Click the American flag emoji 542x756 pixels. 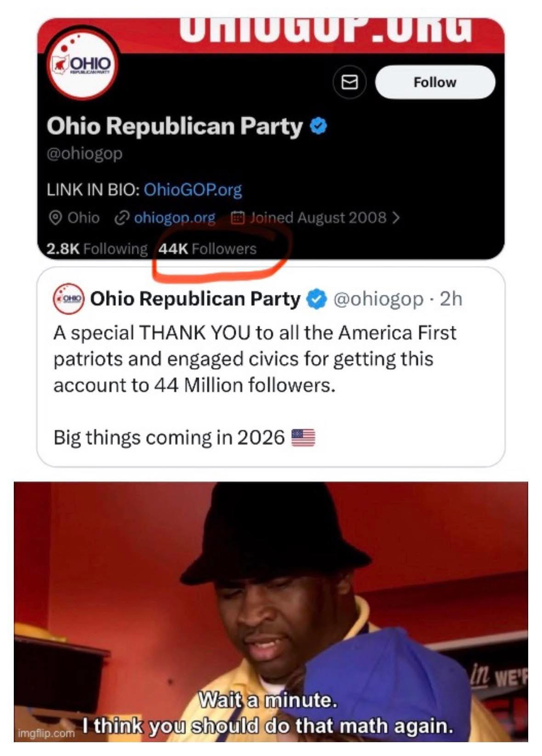tap(303, 437)
